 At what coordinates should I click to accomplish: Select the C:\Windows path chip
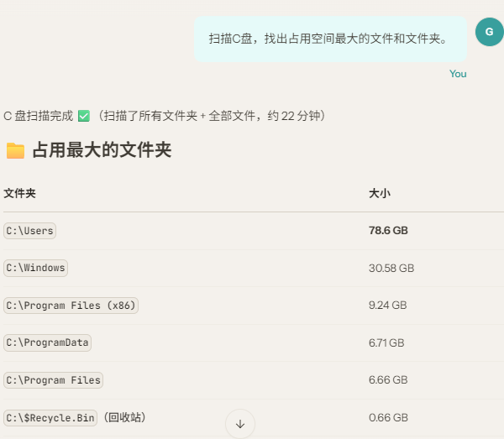[35, 268]
